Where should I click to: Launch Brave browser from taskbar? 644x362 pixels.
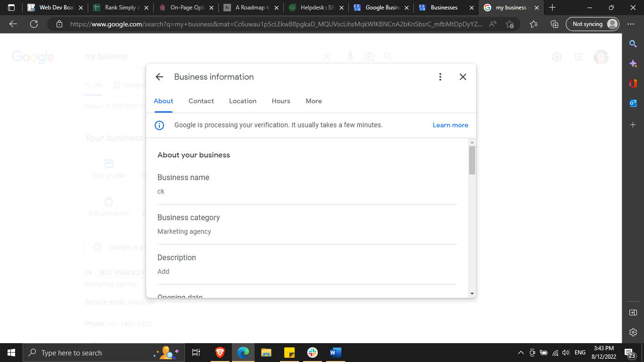tap(220, 353)
